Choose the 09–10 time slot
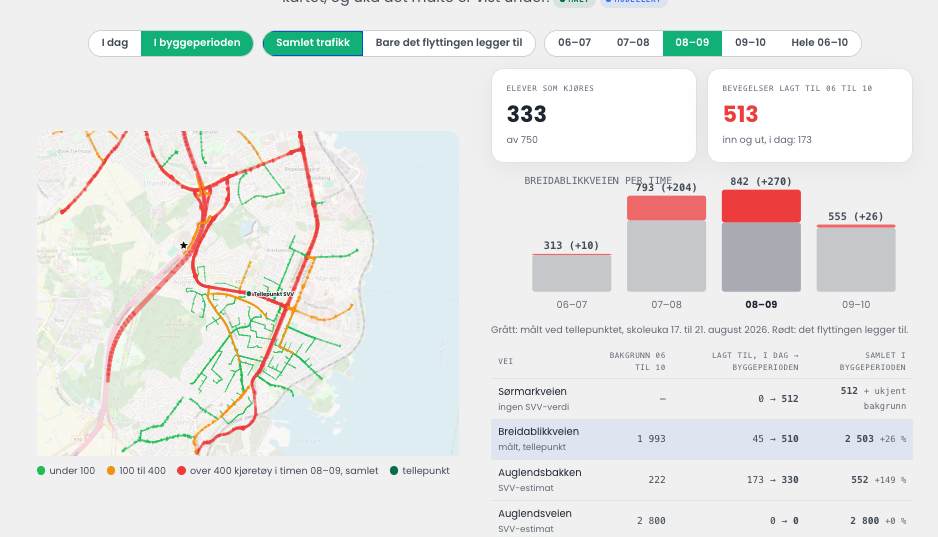 750,43
